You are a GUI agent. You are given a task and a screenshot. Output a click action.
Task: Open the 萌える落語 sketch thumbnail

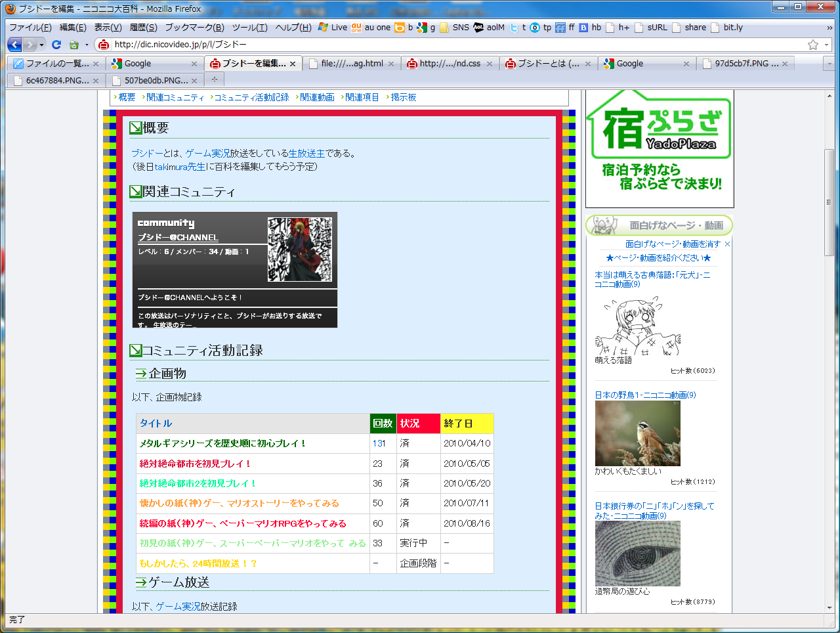pyautogui.click(x=638, y=326)
